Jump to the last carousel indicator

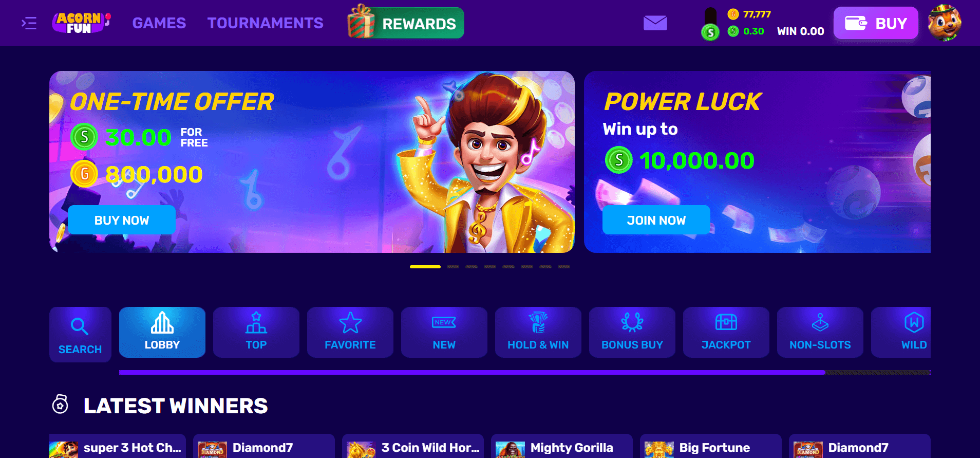pos(564,267)
